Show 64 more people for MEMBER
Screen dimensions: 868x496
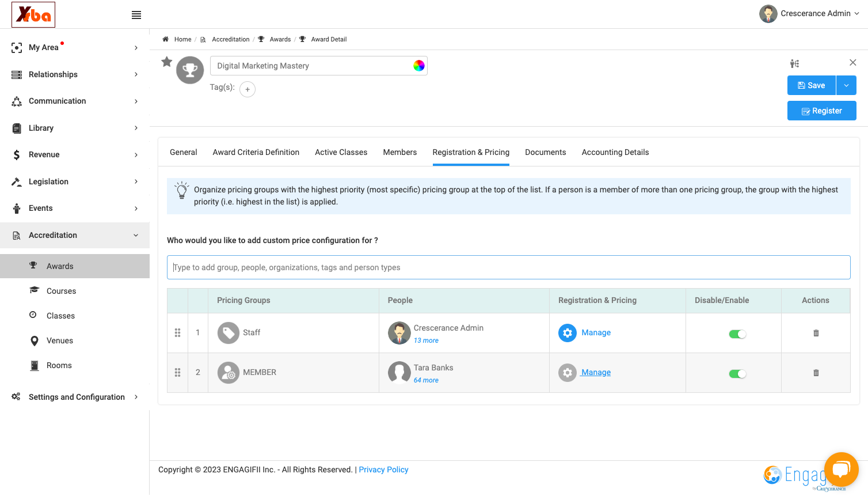coord(426,380)
